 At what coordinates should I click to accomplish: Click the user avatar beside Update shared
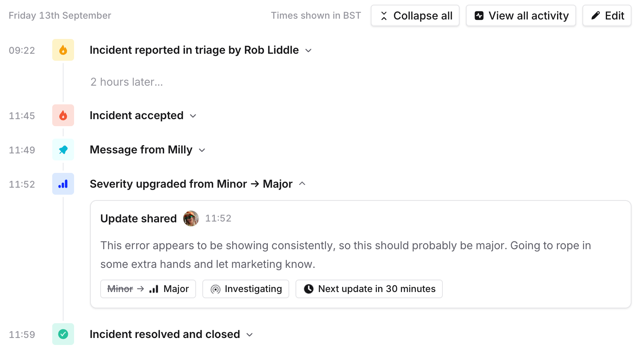[x=191, y=218]
